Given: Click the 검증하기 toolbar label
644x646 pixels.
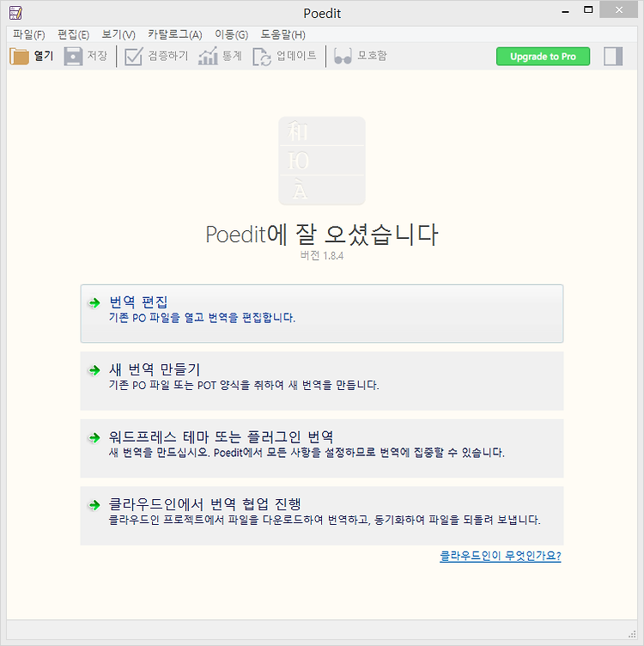Looking at the screenshot, I should pyautogui.click(x=168, y=56).
